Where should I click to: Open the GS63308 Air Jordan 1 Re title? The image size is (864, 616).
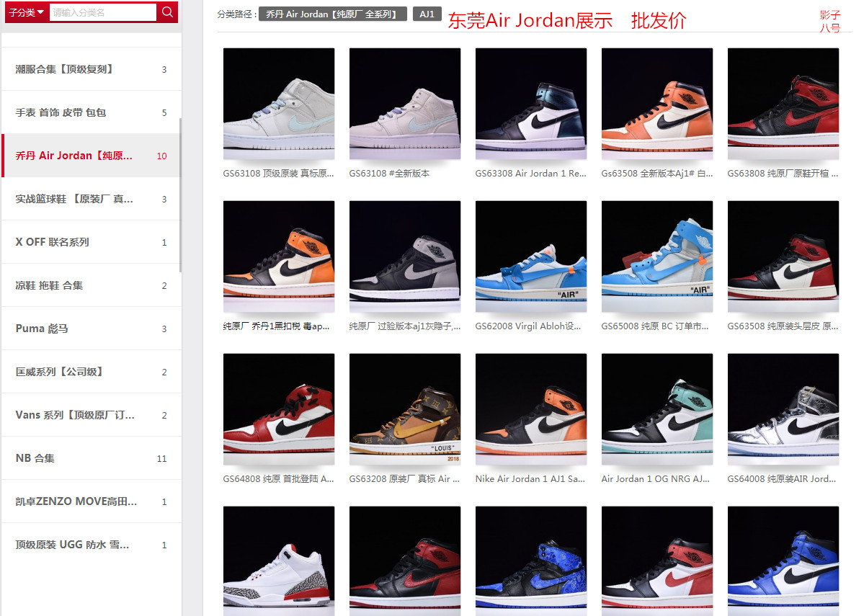[x=530, y=174]
